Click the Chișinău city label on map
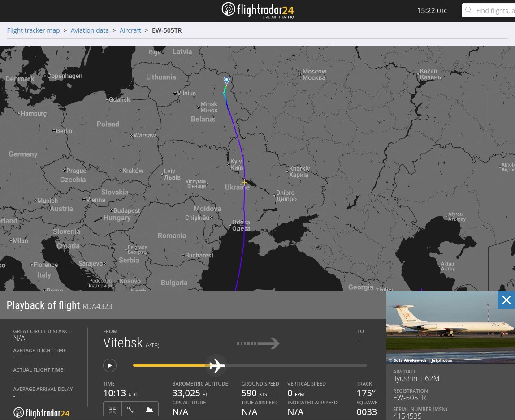515x420 pixels. [197, 218]
